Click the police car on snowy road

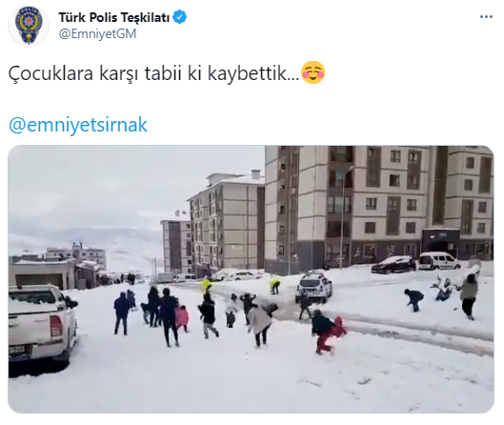(x=313, y=288)
